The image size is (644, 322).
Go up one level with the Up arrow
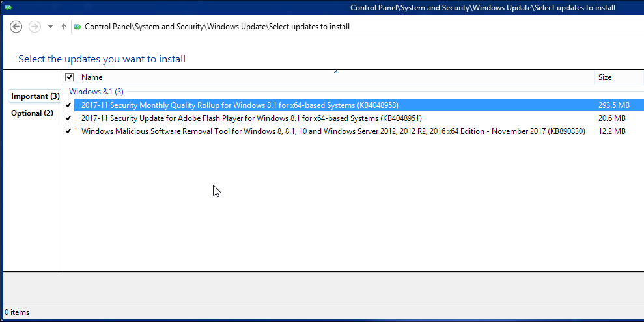coord(63,27)
